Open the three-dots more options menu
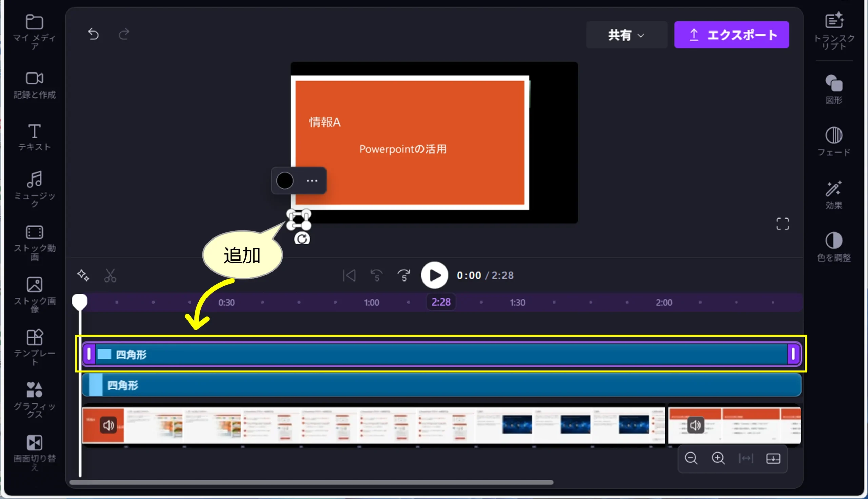 point(312,181)
